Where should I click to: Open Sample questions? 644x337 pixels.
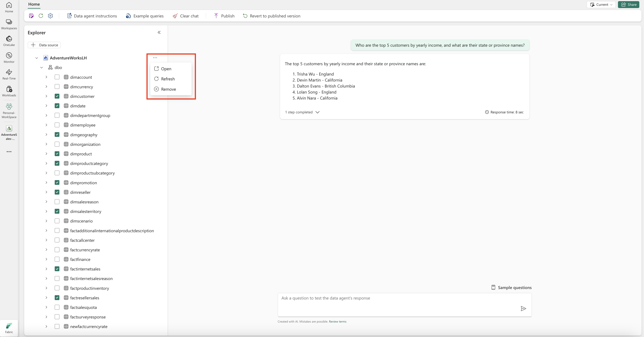512,288
